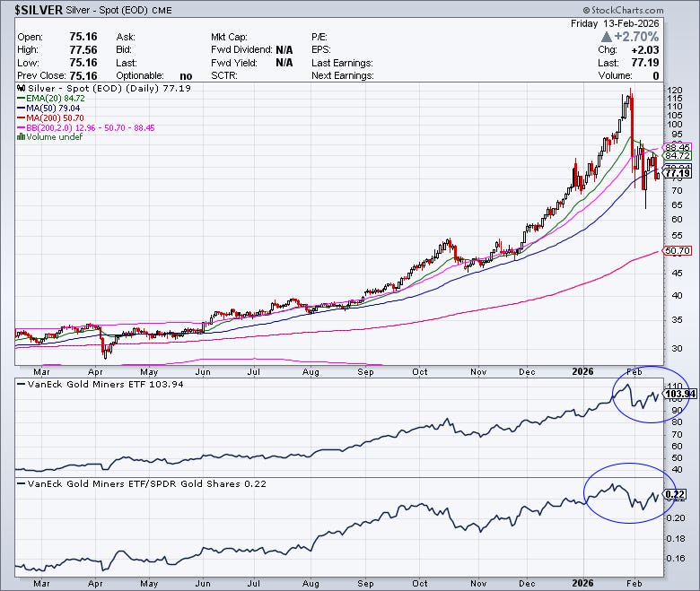Viewport: 700px width, 591px height.
Task: Click the 'Oct' label under the silver chart
Action: 420,371
